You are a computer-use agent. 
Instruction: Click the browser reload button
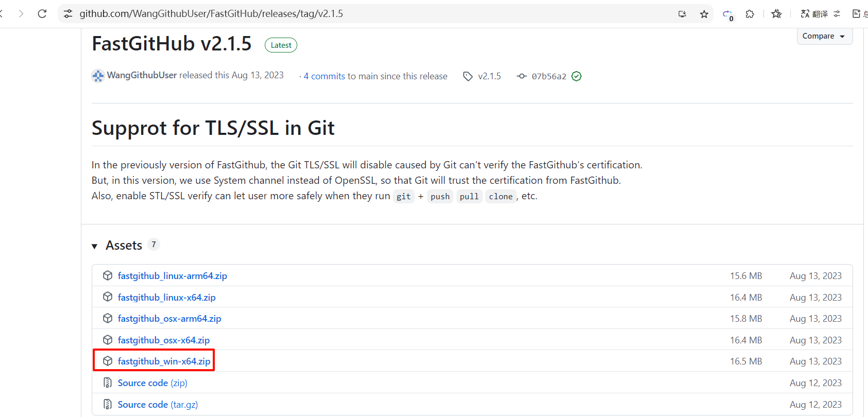[x=42, y=14]
